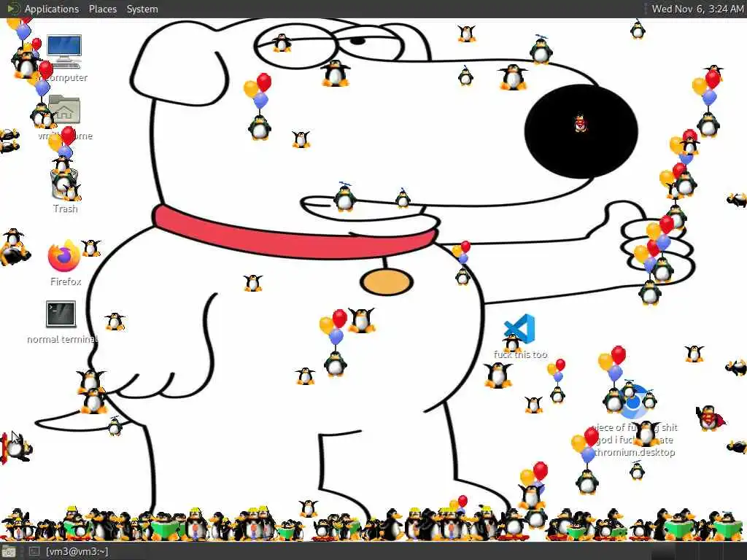This screenshot has height=560, width=747.
Task: Click the clock showing Wed Nov 6
Action: pyautogui.click(x=697, y=9)
